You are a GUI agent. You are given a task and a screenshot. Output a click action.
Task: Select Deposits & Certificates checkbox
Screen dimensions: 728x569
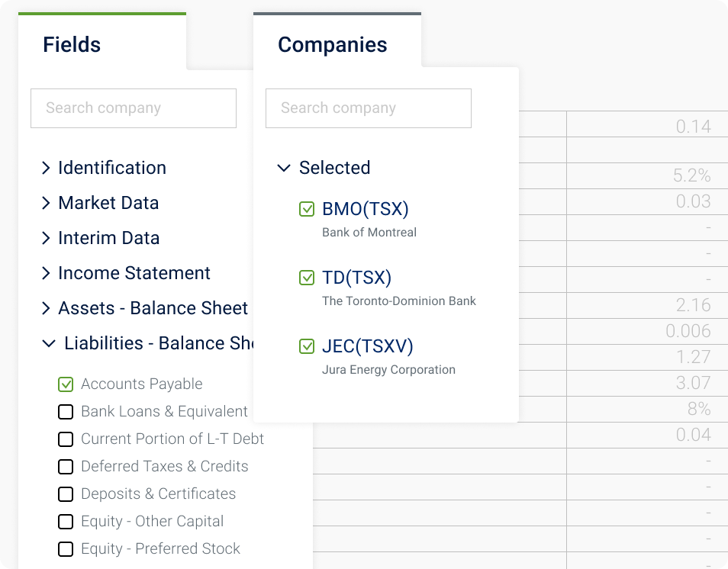coord(66,493)
